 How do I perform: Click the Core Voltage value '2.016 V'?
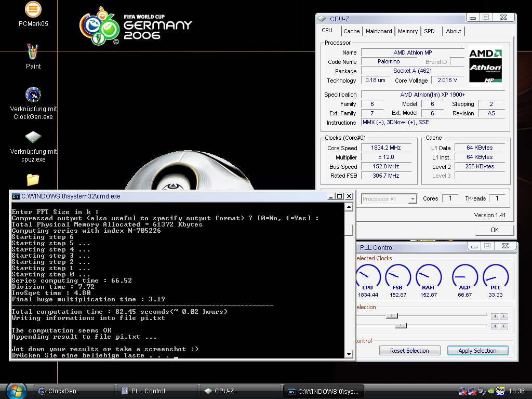[447, 80]
